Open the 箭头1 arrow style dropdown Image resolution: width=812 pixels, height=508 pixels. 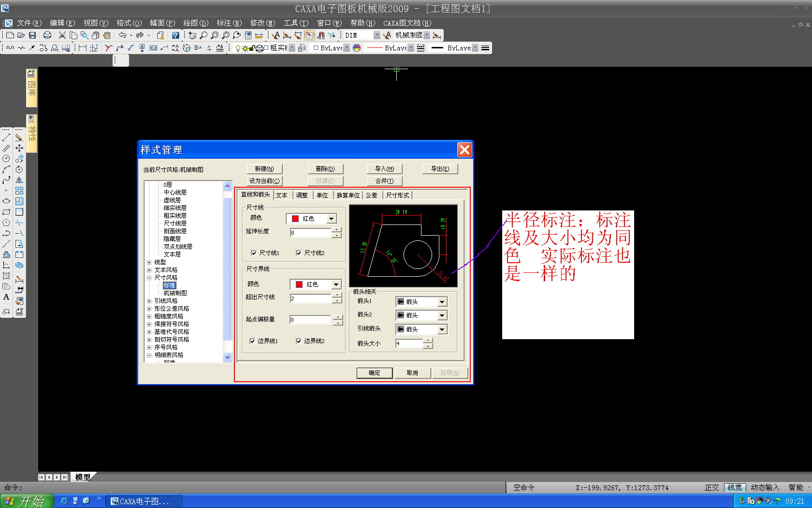[442, 302]
